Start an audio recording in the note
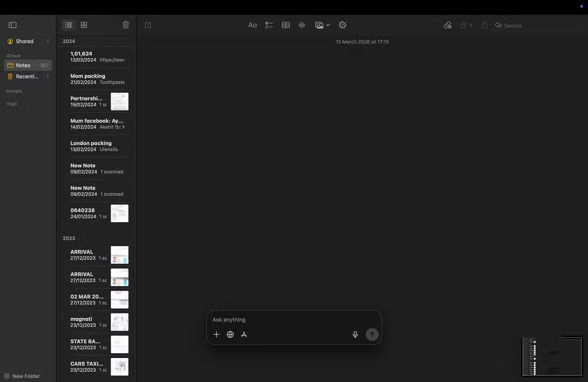Screen dimensions: 588x382 [x=302, y=25]
